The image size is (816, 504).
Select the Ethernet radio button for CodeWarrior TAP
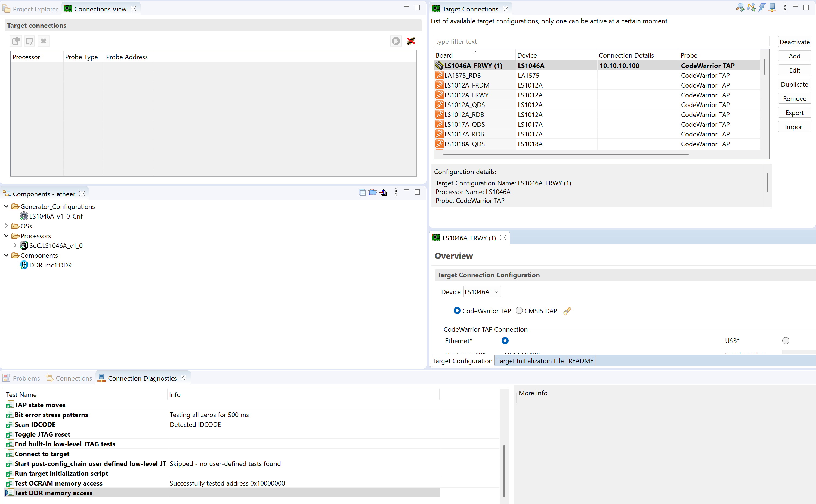click(x=505, y=340)
